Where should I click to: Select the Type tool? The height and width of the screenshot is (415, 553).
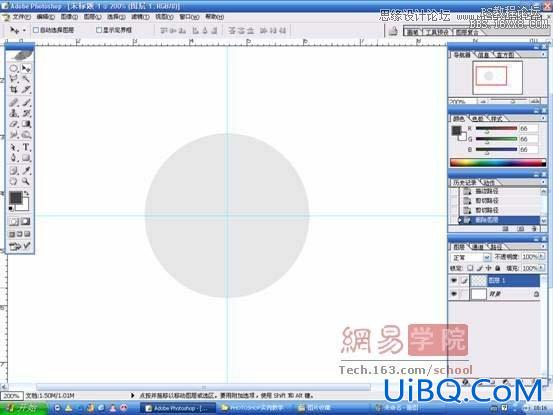pos(26,147)
